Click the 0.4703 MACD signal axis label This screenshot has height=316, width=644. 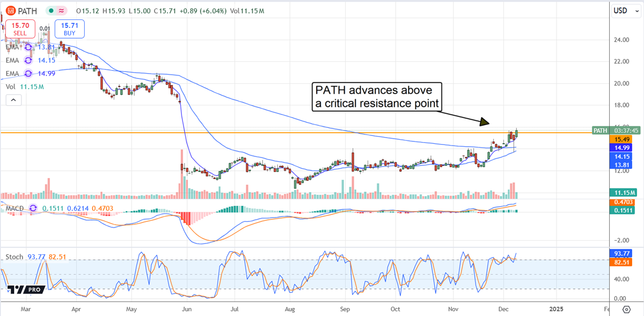click(622, 203)
